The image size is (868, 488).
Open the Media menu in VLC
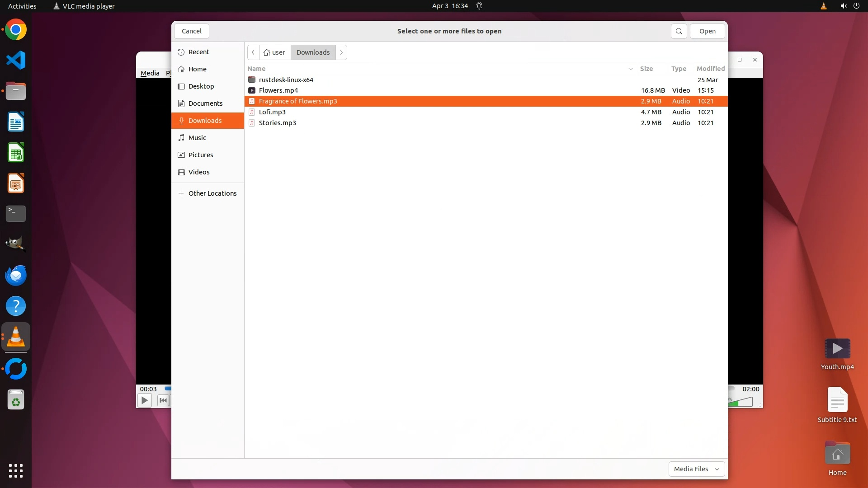150,73
